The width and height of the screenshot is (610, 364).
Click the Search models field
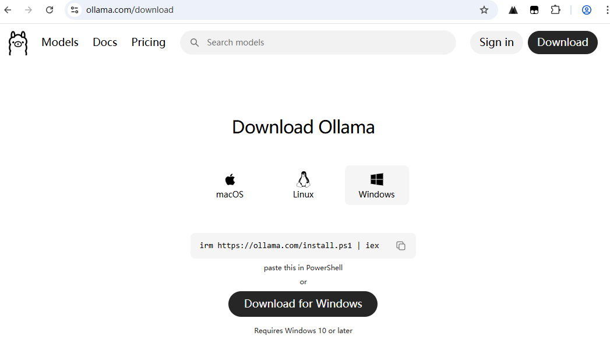tap(326, 43)
